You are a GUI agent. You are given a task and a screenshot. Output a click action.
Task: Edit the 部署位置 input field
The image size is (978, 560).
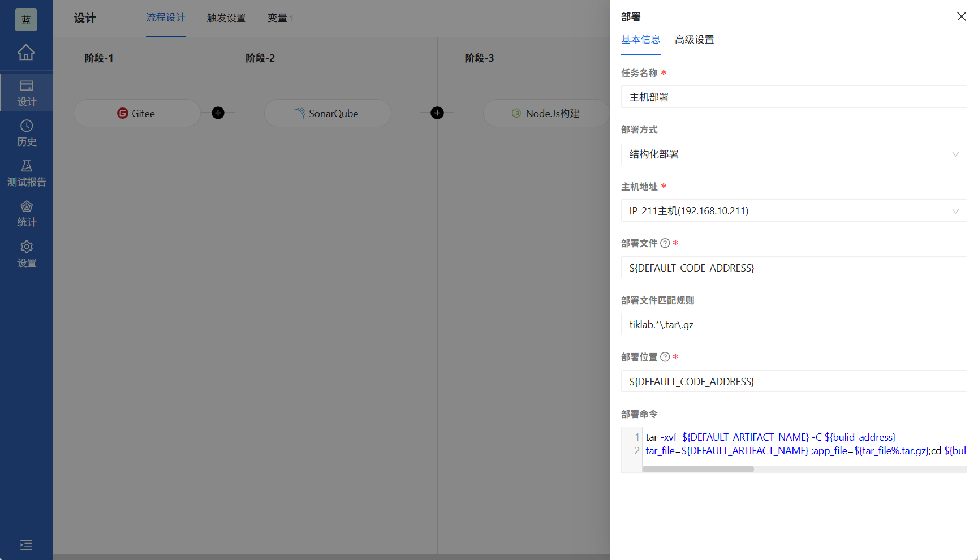pyautogui.click(x=794, y=381)
